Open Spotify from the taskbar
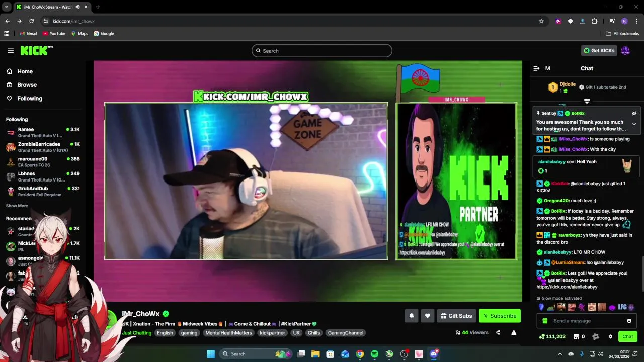 click(374, 354)
